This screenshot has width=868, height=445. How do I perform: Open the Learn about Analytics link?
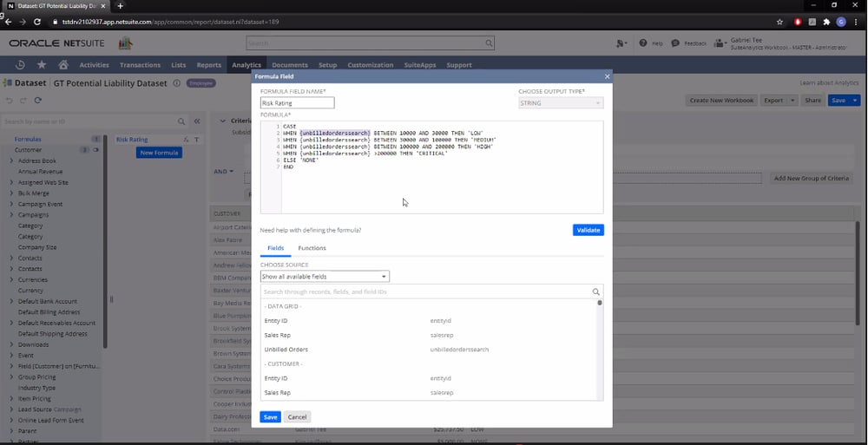[x=829, y=82]
